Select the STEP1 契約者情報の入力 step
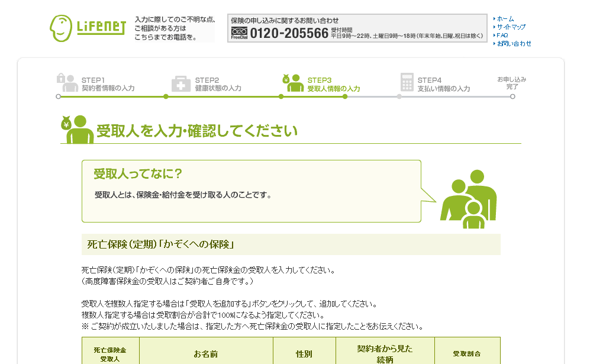 [x=108, y=84]
